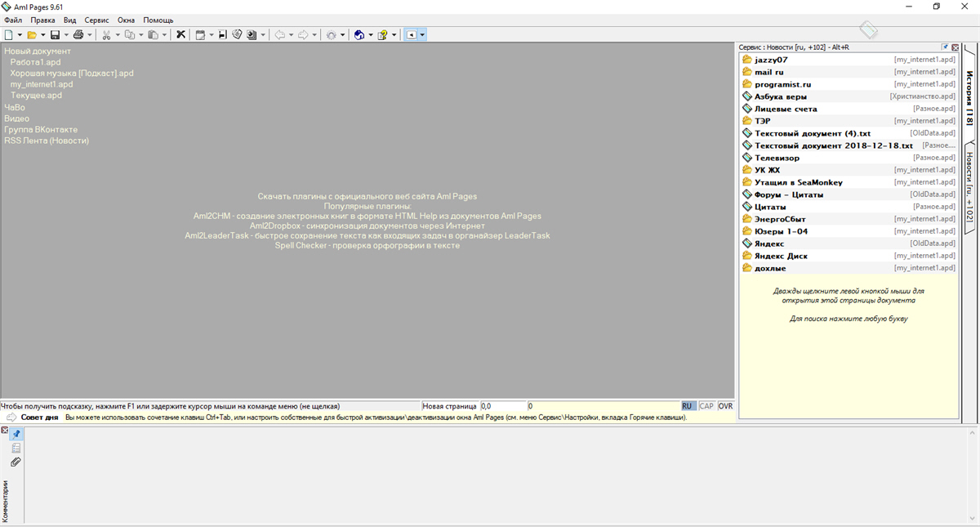The width and height of the screenshot is (980, 527).
Task: Open my_internet1.apd recent file link
Action: click(x=42, y=84)
